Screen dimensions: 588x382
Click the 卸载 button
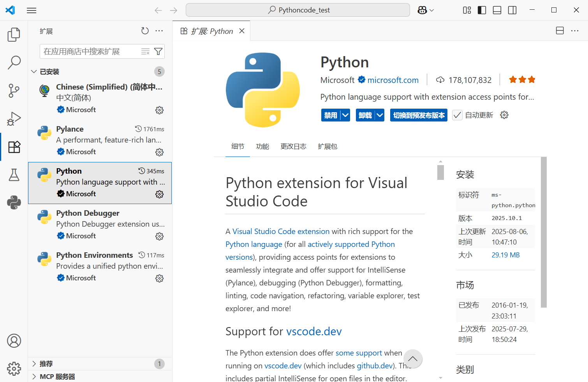tap(365, 115)
